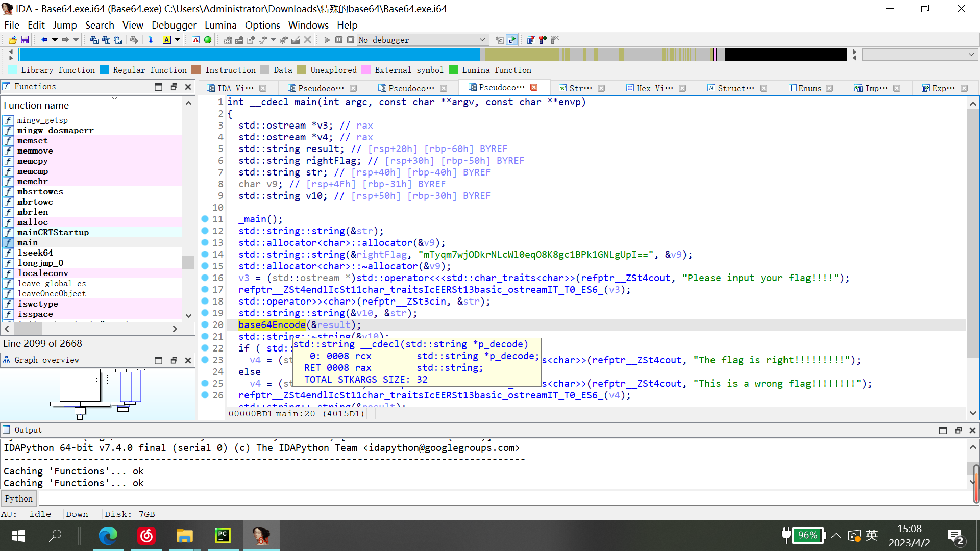980x551 pixels.
Task: Open the Lumina menu
Action: pos(220,25)
